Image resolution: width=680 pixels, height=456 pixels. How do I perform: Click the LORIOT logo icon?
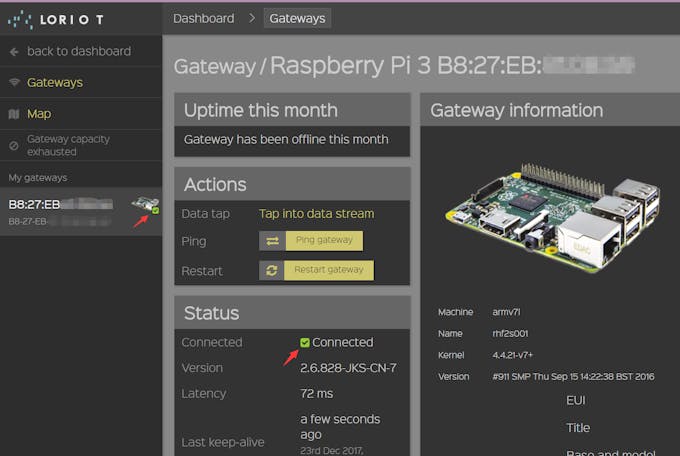(20, 20)
